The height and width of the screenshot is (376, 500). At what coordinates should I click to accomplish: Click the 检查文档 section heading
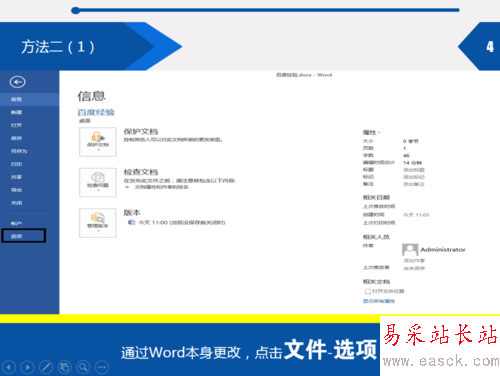point(141,172)
